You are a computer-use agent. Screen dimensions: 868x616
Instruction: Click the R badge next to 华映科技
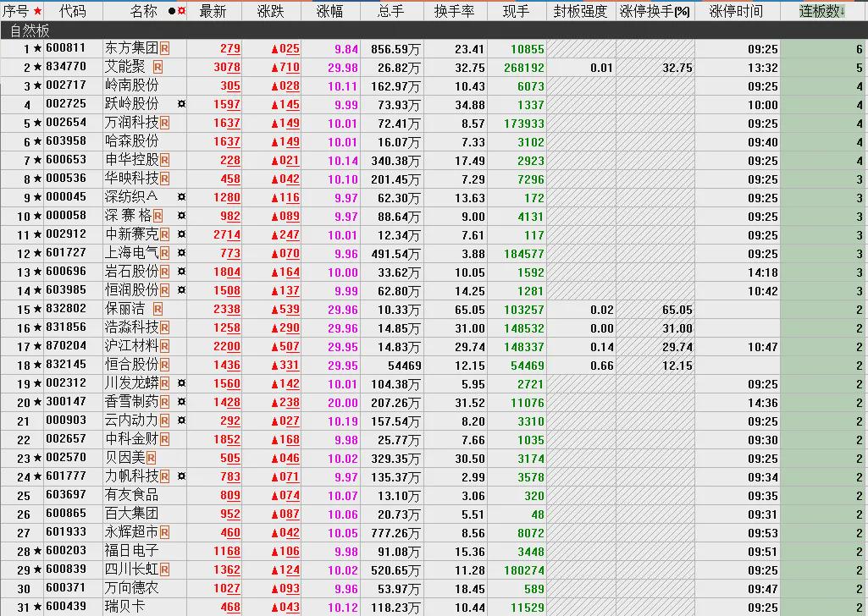tap(164, 179)
